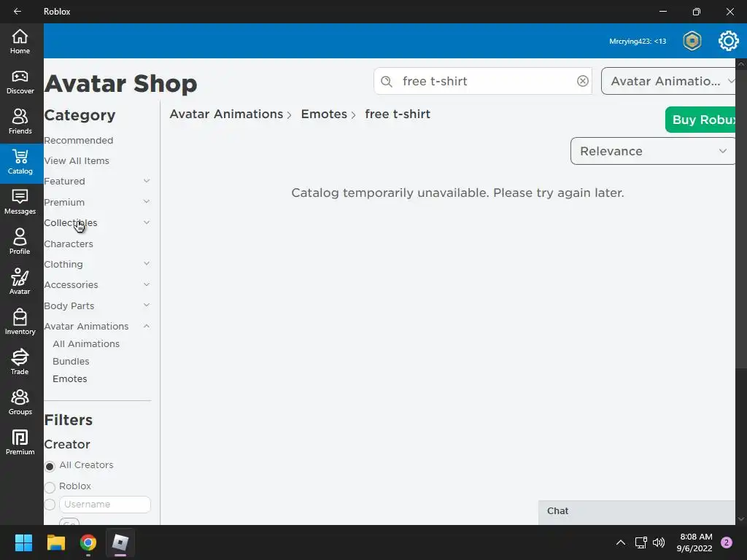Expand the Premium category chevron
The height and width of the screenshot is (560, 747).
point(147,202)
